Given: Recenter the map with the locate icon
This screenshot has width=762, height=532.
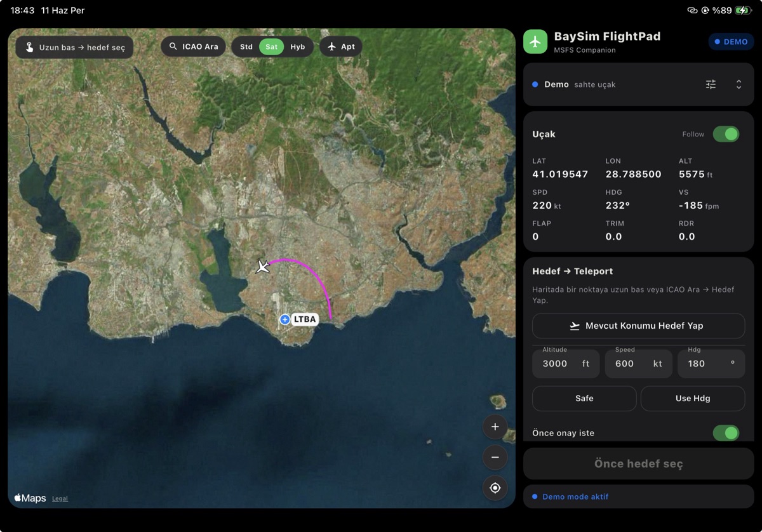Looking at the screenshot, I should [495, 488].
